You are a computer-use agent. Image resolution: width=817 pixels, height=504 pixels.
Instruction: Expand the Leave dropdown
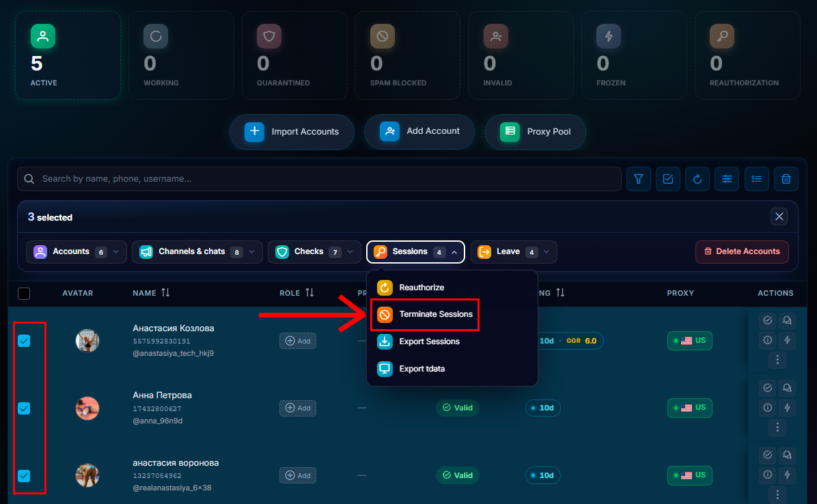click(514, 252)
